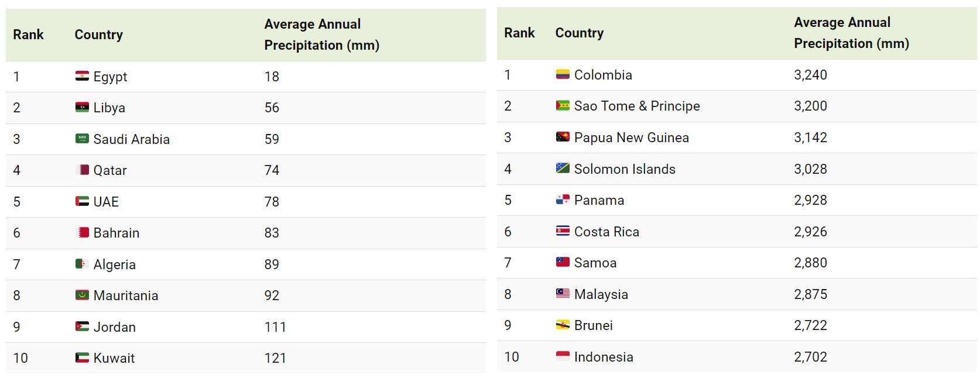Screen dimensions: 980x385
Task: Click the Panama row precipitation 2,928
Action: [x=810, y=200]
